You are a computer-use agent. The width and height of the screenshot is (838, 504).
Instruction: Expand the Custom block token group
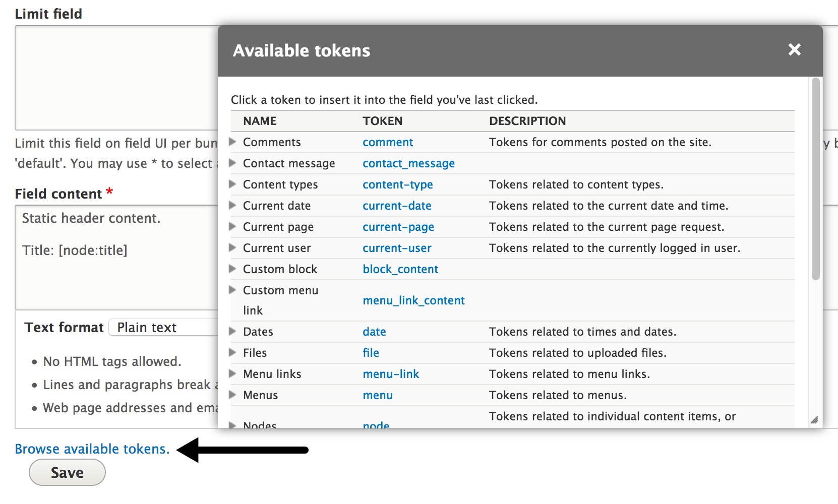(232, 269)
